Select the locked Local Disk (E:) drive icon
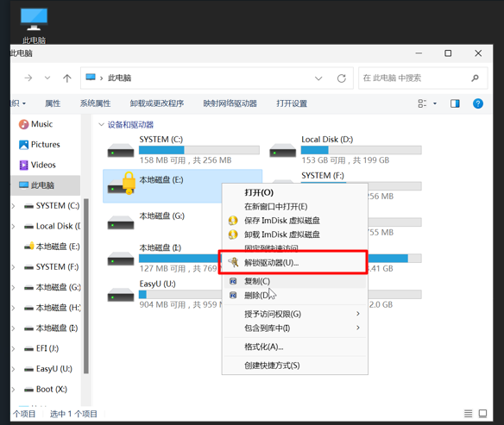 click(x=121, y=184)
